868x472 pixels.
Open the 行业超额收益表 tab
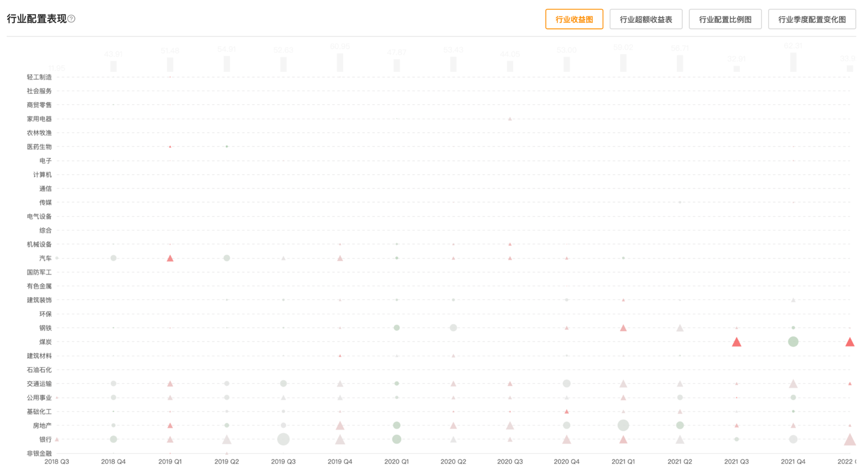[x=646, y=19]
